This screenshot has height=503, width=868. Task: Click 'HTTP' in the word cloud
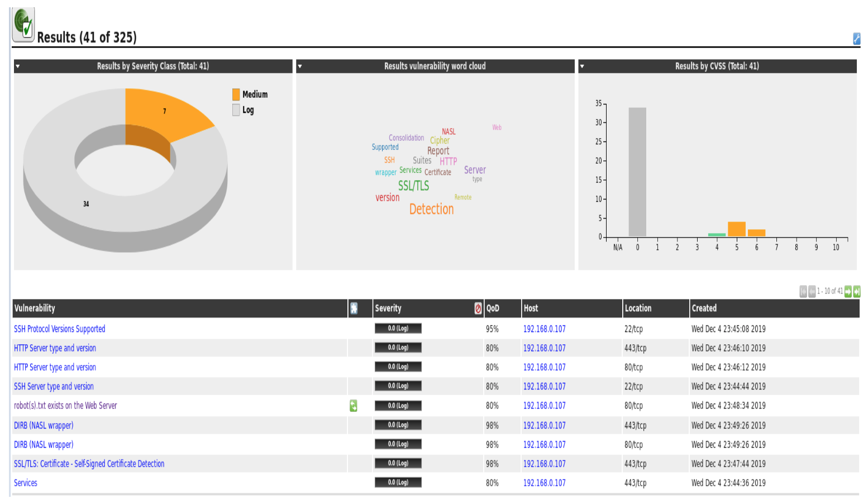[448, 161]
